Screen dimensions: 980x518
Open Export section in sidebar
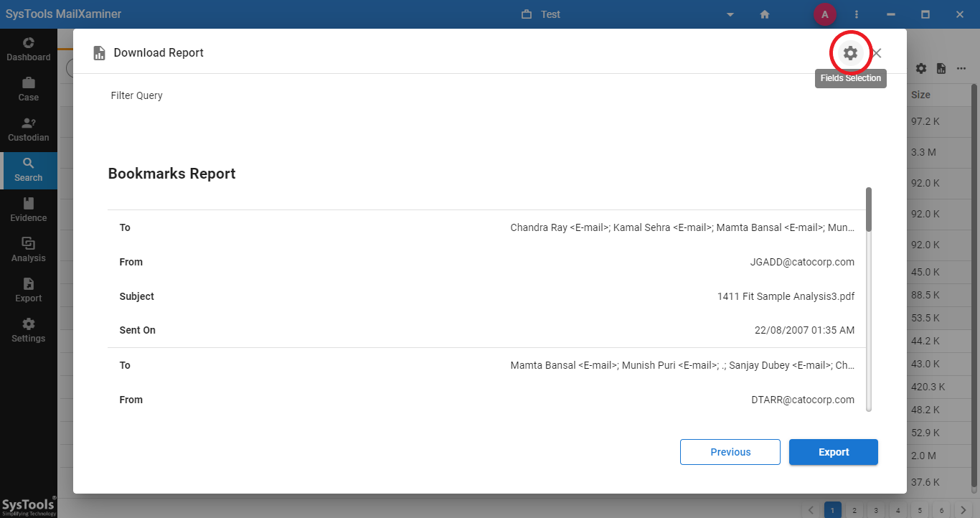[29, 290]
